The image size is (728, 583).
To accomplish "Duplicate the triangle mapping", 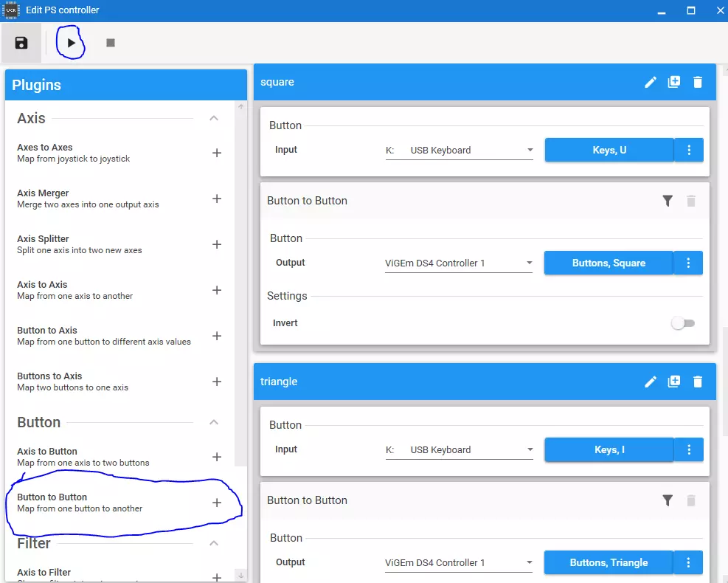I will click(673, 382).
